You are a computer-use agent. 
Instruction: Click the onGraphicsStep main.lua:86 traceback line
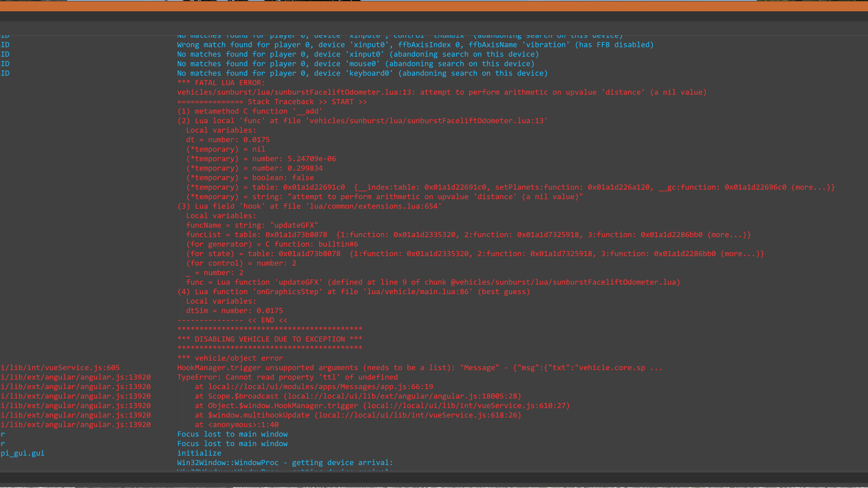pos(353,291)
